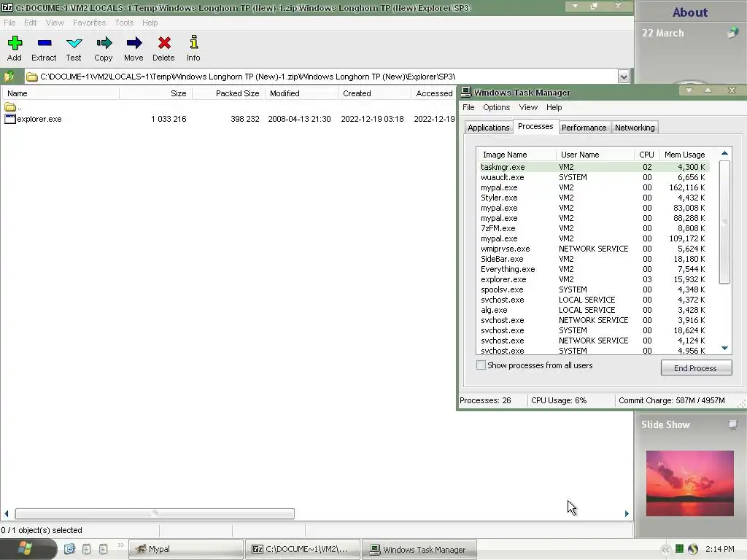
Task: Open the Task Manager Options menu
Action: point(496,107)
